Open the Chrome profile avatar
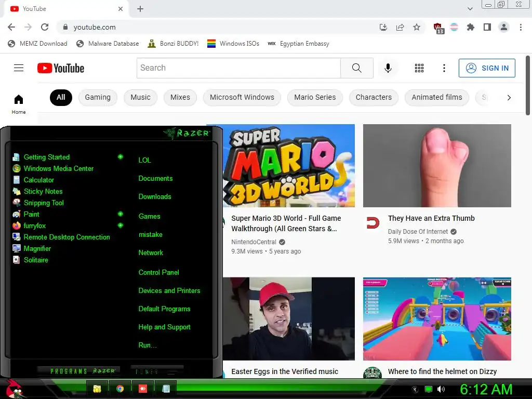Image resolution: width=532 pixels, height=399 pixels. (x=504, y=27)
